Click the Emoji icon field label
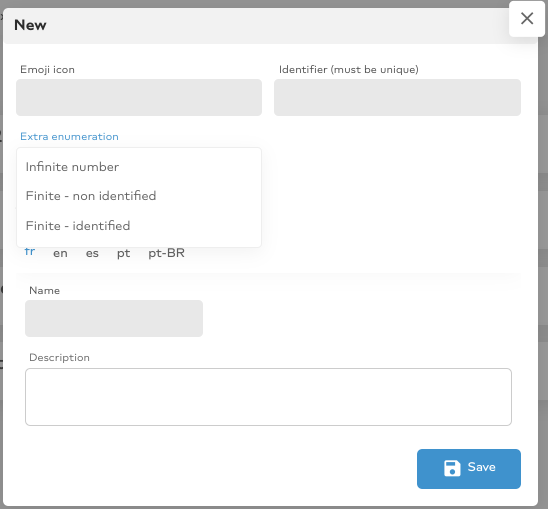548x509 pixels. pos(47,70)
